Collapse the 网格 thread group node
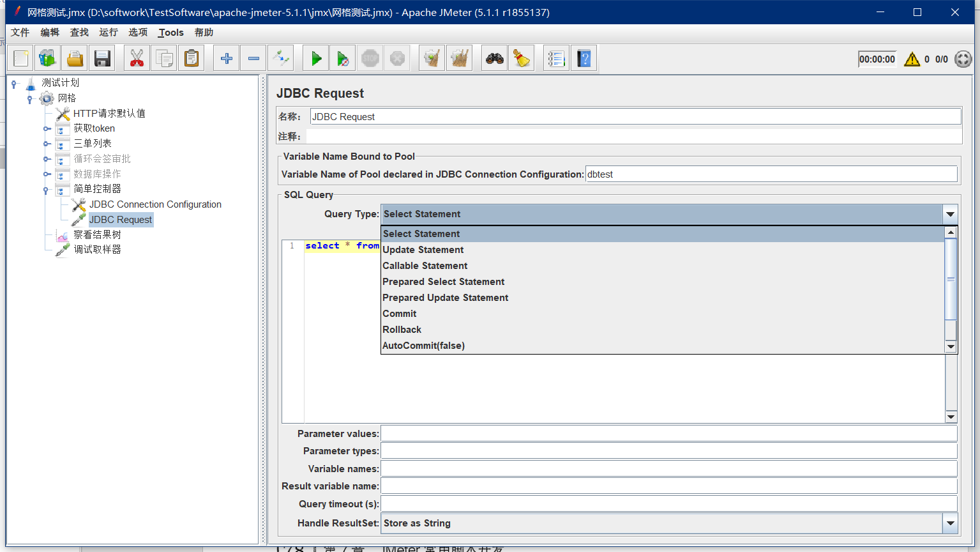The height and width of the screenshot is (552, 980). point(30,99)
